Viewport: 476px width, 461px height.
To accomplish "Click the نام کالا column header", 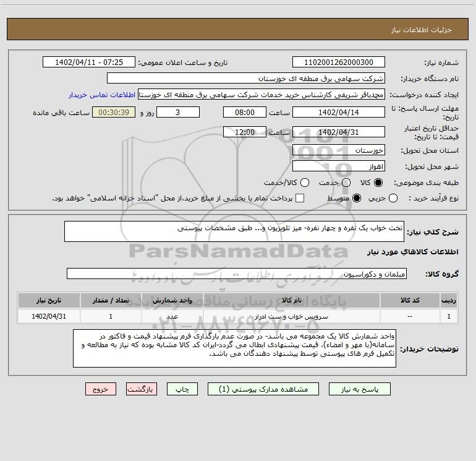I will [x=291, y=300].
